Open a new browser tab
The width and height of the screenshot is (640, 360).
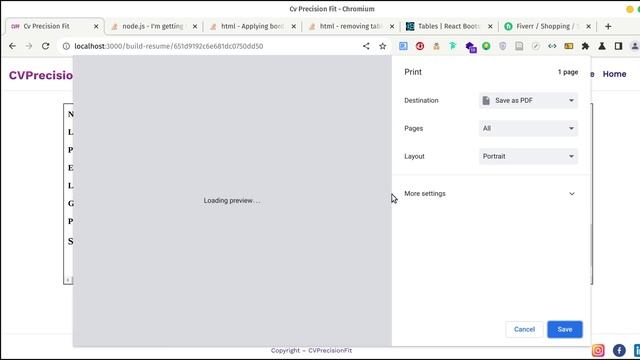pyautogui.click(x=608, y=26)
